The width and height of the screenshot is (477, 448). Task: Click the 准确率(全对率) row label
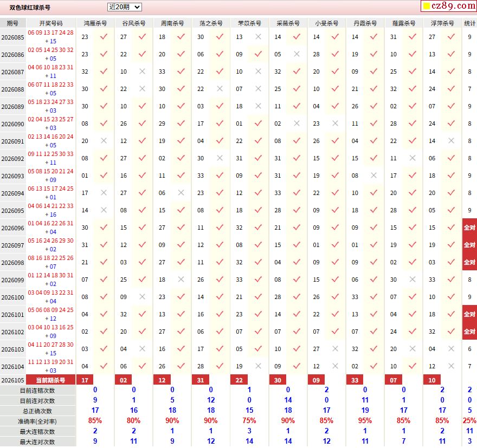pos(37,421)
